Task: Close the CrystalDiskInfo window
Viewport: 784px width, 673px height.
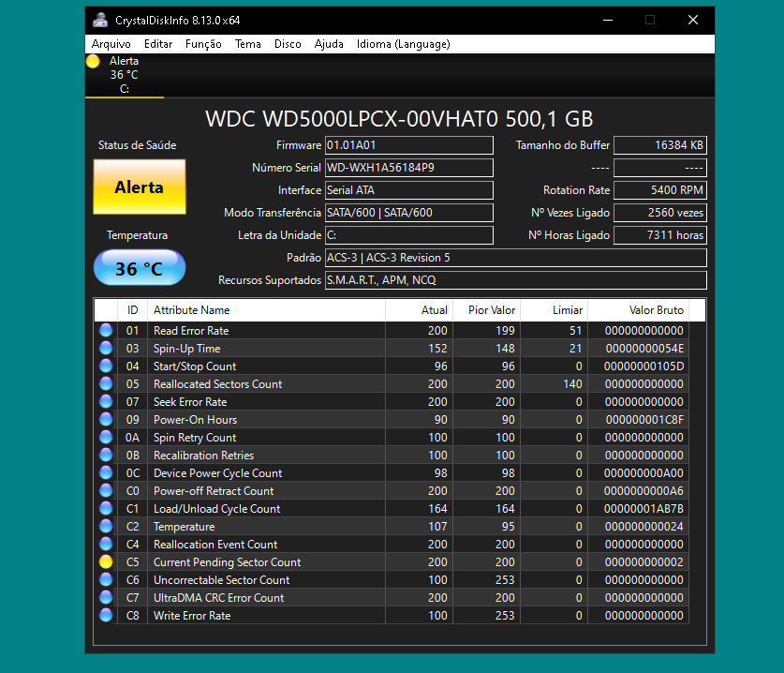Action: [x=693, y=20]
